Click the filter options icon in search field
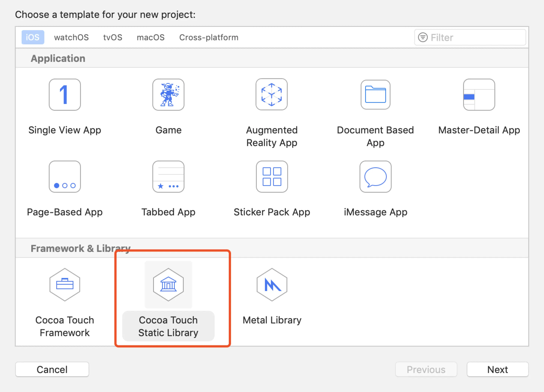The height and width of the screenshot is (392, 544). click(x=423, y=37)
